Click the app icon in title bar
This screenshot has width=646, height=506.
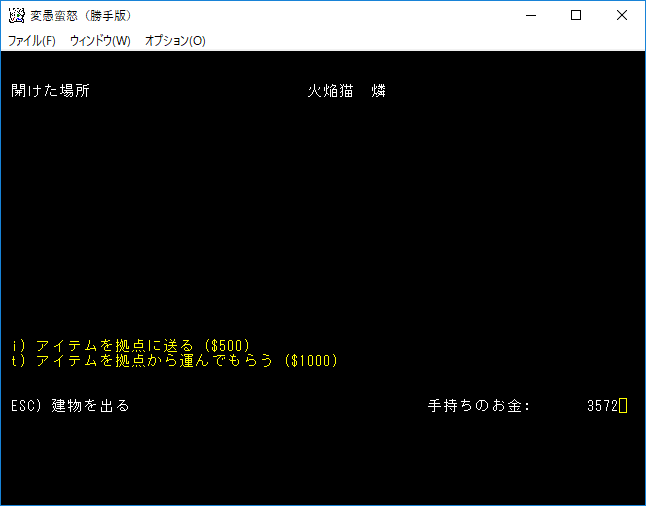16,15
